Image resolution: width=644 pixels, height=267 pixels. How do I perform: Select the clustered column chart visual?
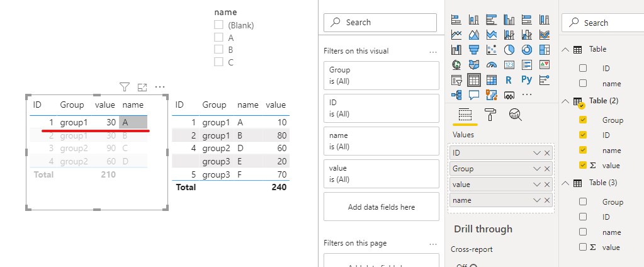coord(509,20)
